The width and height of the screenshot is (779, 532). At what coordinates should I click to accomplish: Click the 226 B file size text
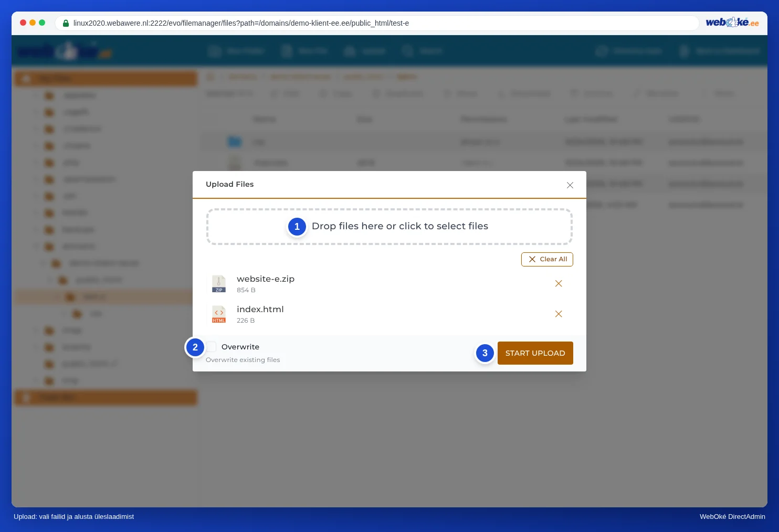tap(246, 321)
